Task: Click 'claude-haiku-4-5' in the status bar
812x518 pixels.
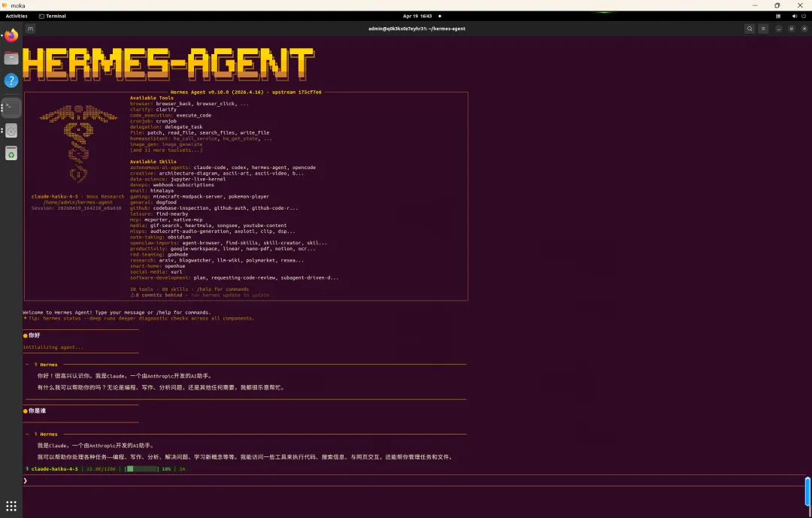Action: [54, 469]
